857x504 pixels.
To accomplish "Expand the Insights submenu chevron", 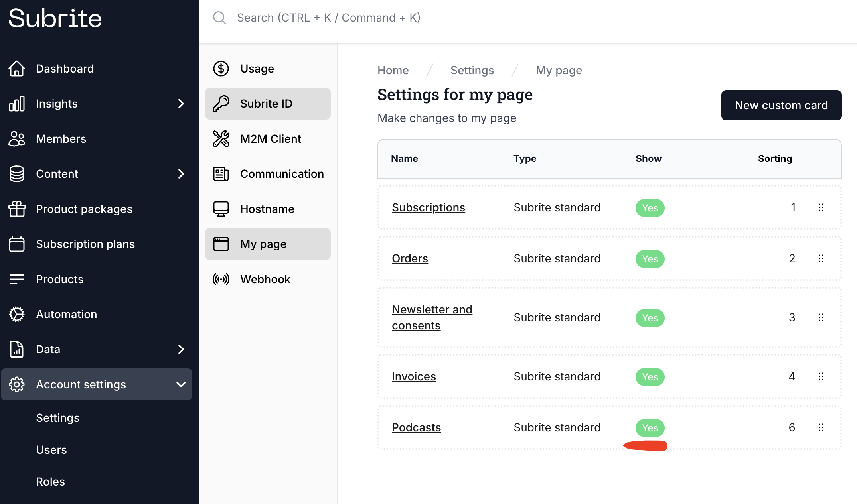I will point(181,104).
